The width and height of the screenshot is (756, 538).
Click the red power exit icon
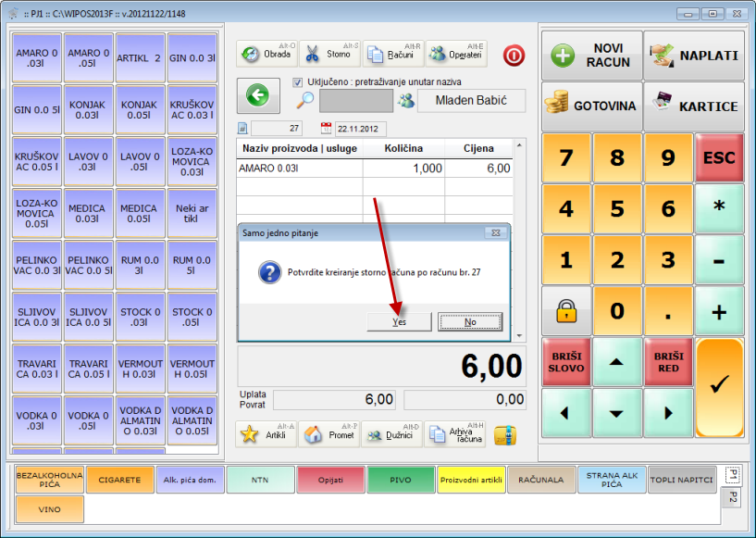[x=513, y=55]
